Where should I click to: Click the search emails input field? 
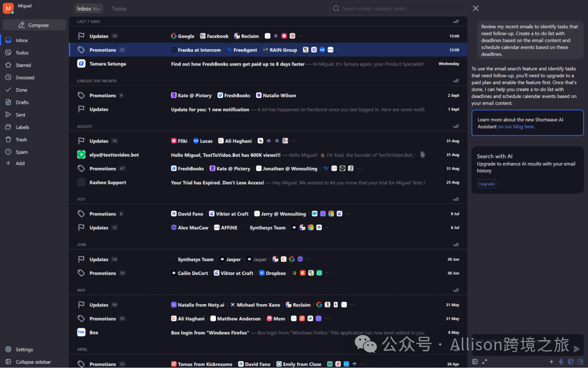pos(399,8)
